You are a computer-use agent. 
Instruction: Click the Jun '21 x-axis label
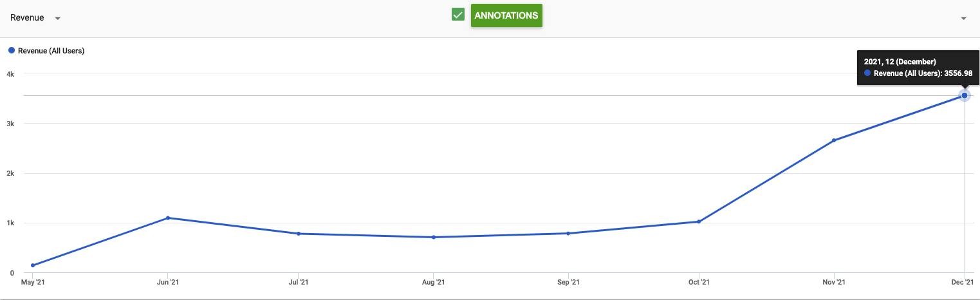click(x=168, y=282)
